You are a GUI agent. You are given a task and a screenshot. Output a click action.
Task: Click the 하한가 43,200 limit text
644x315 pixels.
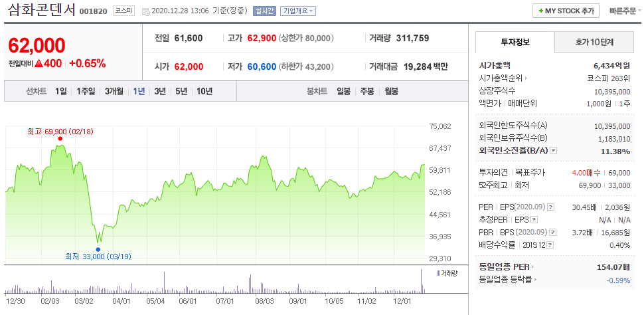pyautogui.click(x=306, y=66)
